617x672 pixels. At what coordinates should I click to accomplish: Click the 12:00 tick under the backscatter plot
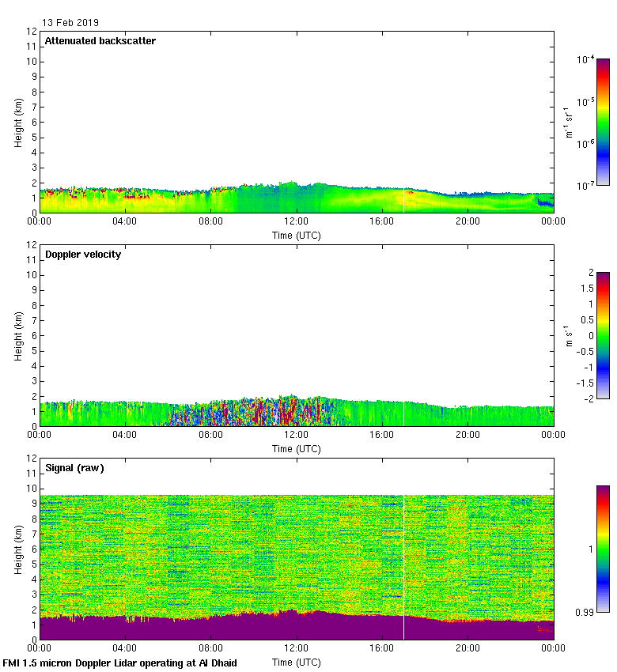point(297,222)
